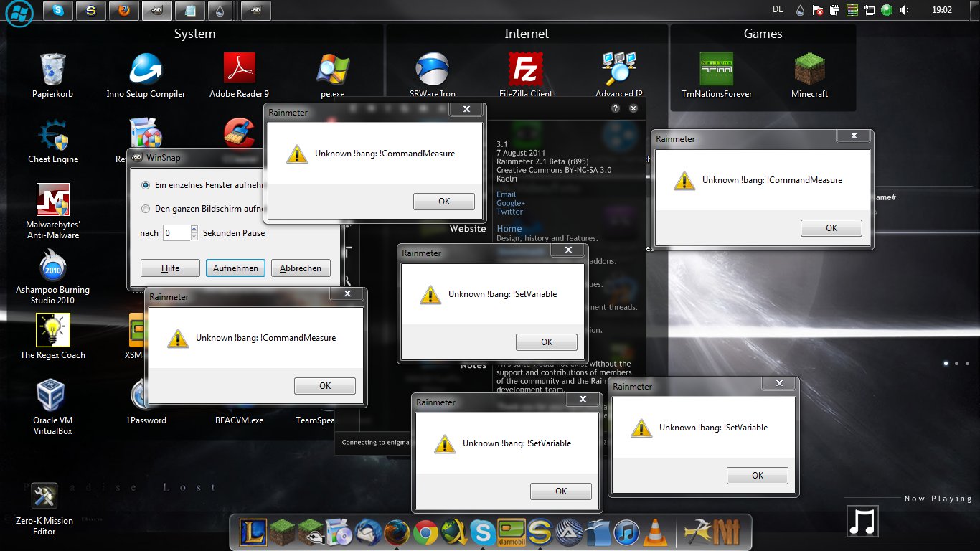The width and height of the screenshot is (980, 551).
Task: Launch Google Chrome from the dock
Action: click(x=425, y=532)
